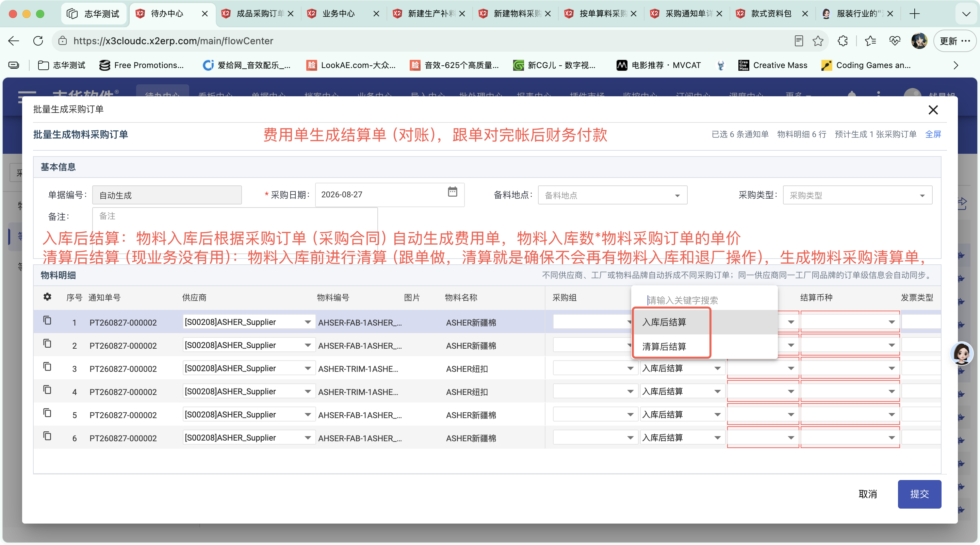The width and height of the screenshot is (980, 545).
Task: Select 清算后结算 from the dropdown list
Action: [x=704, y=346]
